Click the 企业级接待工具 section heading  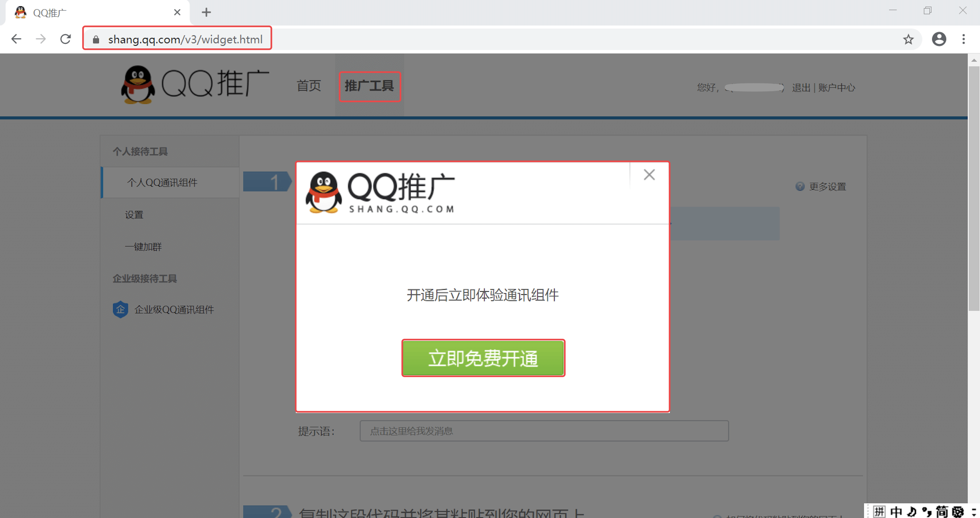tap(145, 279)
